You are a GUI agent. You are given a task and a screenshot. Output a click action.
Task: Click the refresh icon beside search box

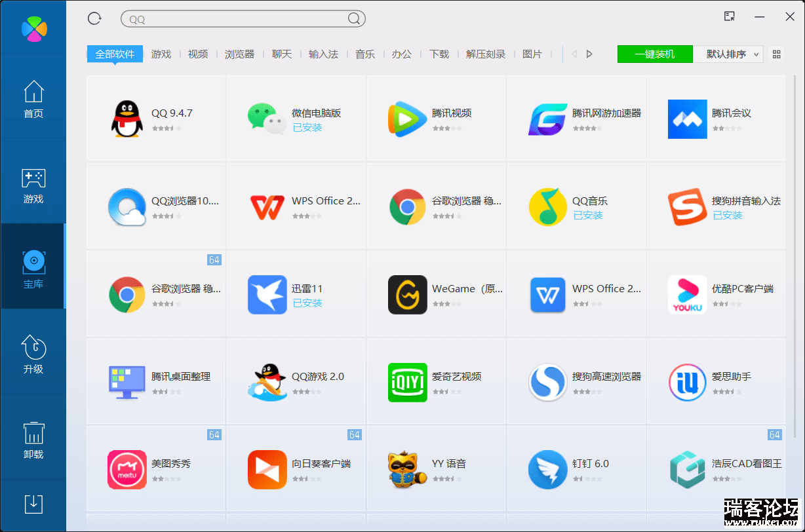(x=94, y=18)
